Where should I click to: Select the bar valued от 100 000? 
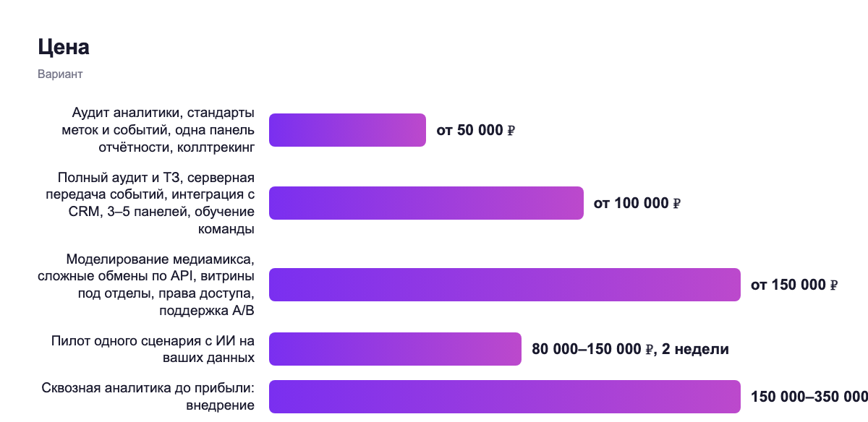[x=426, y=203]
